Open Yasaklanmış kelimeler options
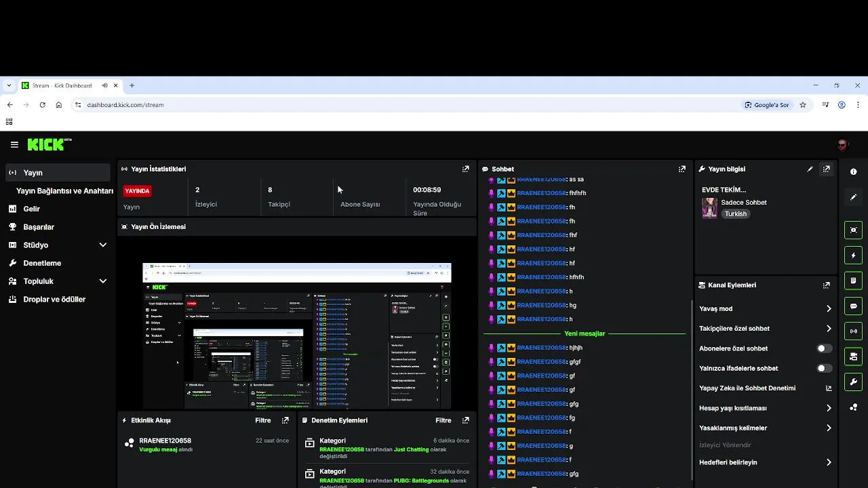 [829, 428]
